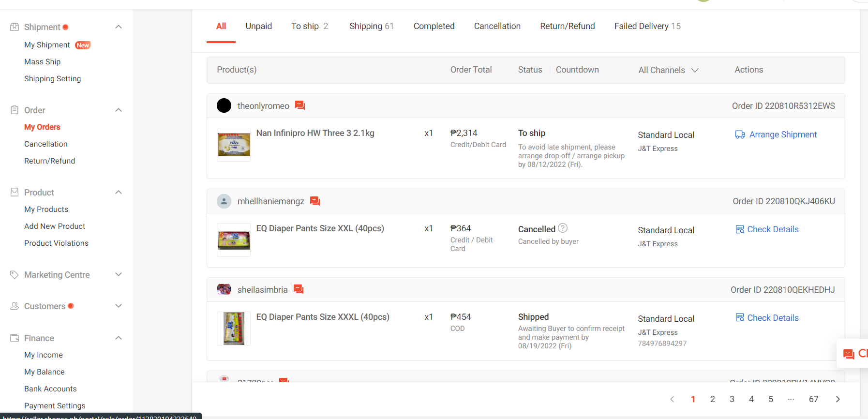Open Nan Infinipro product thumbnail
The image size is (868, 419).
pyautogui.click(x=234, y=145)
